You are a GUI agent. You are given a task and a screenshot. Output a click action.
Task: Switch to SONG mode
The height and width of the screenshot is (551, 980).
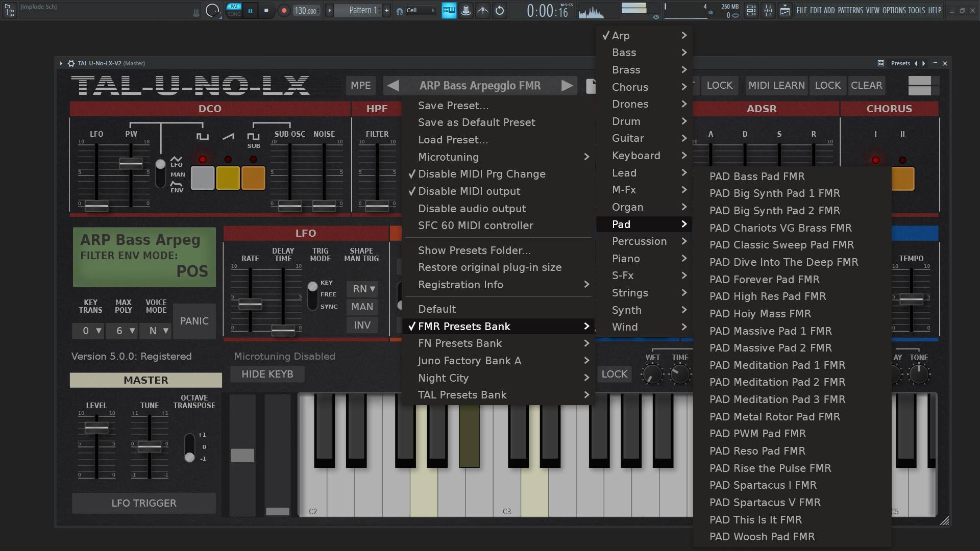click(234, 14)
